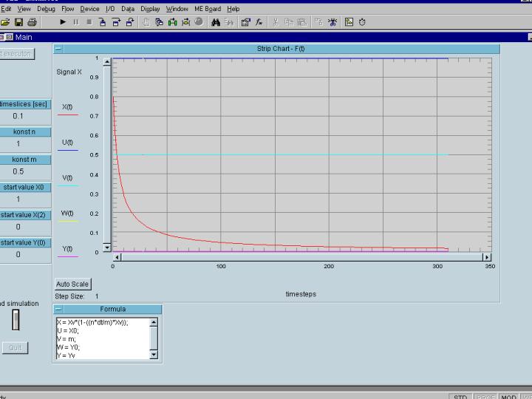Click the Step Into toolbar icon

click(103, 22)
